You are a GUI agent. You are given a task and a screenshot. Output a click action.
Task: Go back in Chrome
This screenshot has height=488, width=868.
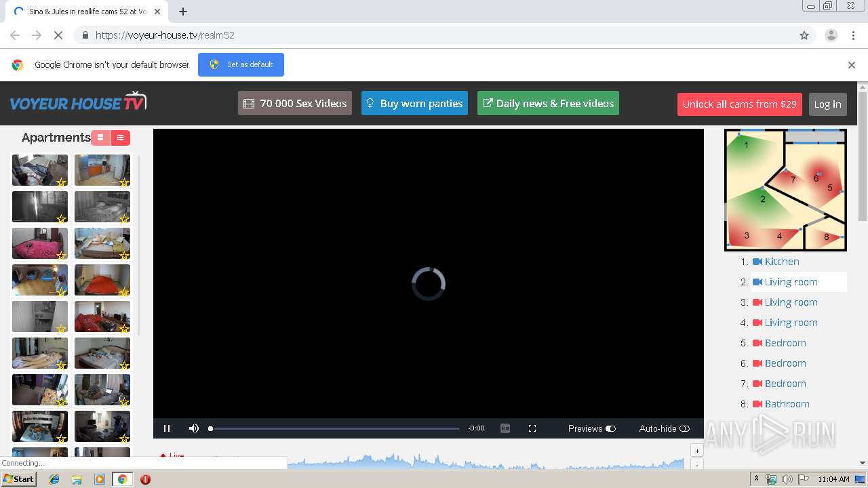pos(15,35)
